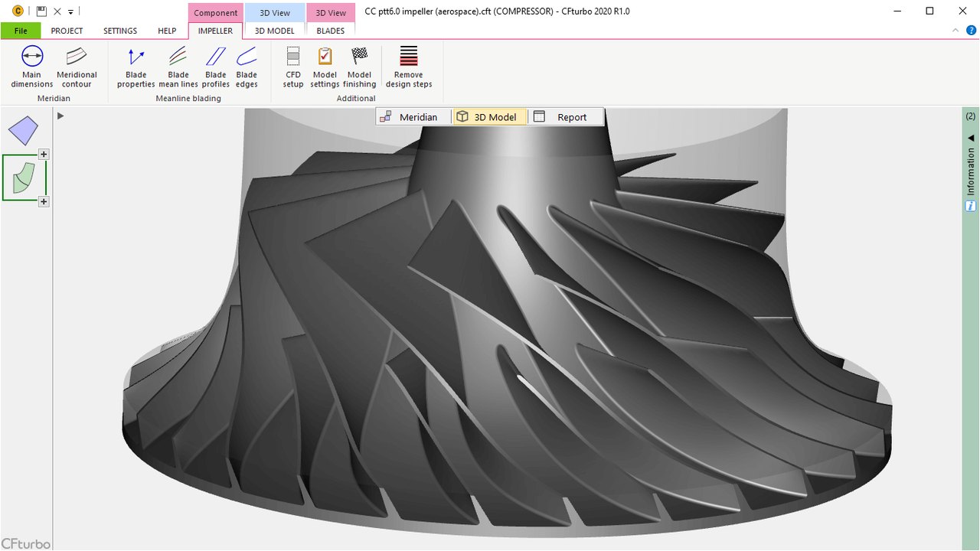Select the 3D Model view button
This screenshot has height=551, width=980.
[x=488, y=117]
